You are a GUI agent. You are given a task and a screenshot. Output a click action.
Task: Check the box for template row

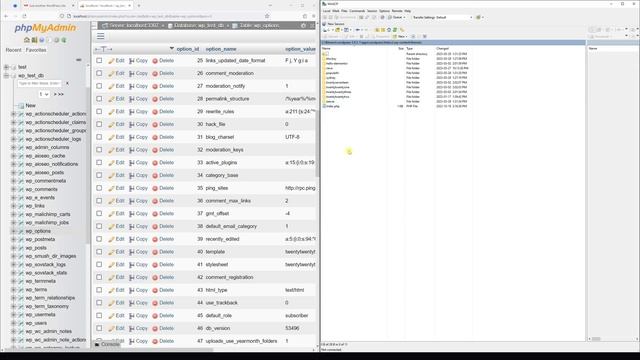[99, 251]
